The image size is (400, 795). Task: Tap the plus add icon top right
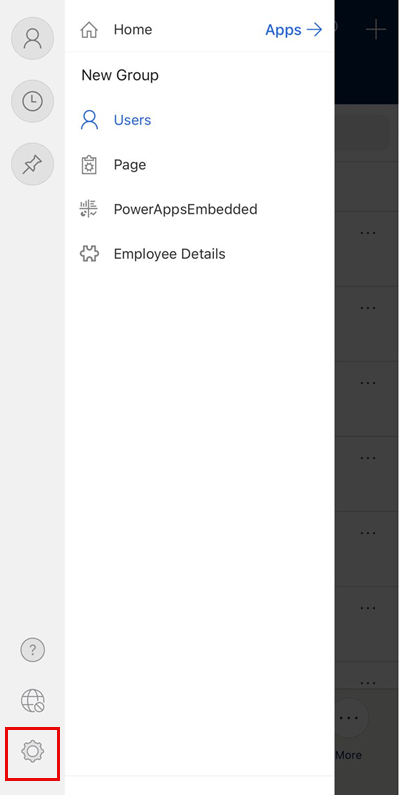(x=376, y=30)
